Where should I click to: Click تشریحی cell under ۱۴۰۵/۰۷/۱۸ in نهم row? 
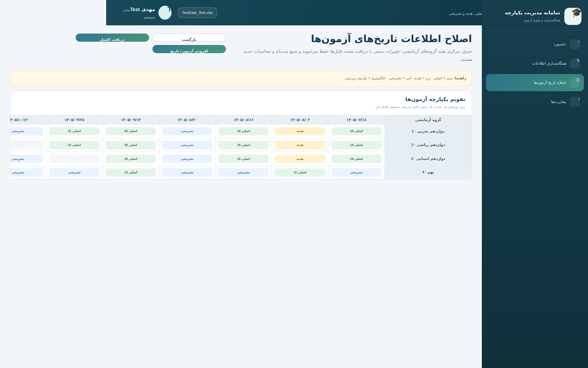pyautogui.click(x=356, y=173)
